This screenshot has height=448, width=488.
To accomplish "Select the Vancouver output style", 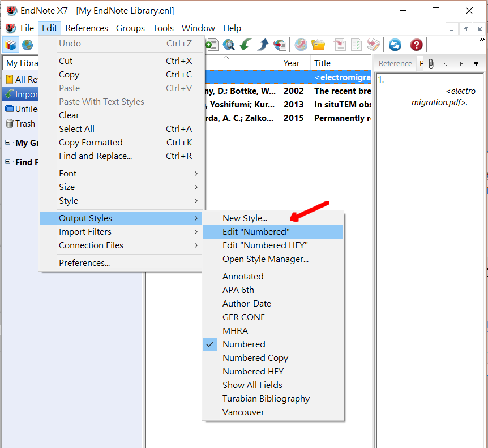I will pyautogui.click(x=273, y=412).
